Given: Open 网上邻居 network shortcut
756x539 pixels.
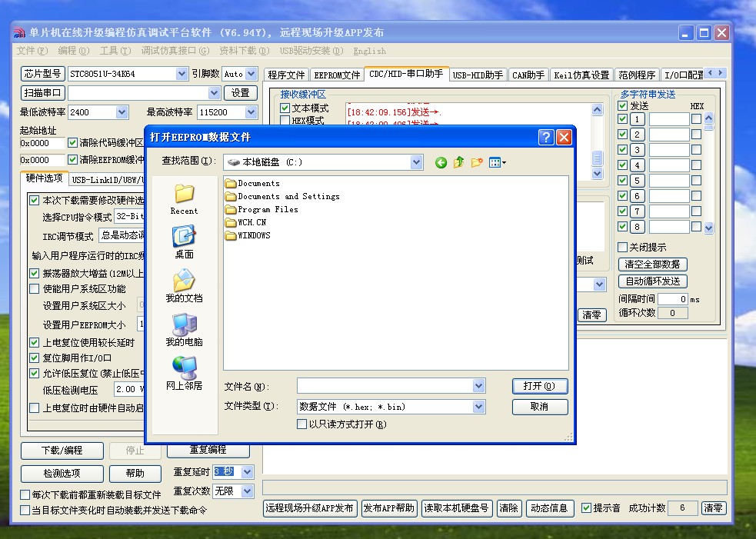Looking at the screenshot, I should click(x=184, y=374).
